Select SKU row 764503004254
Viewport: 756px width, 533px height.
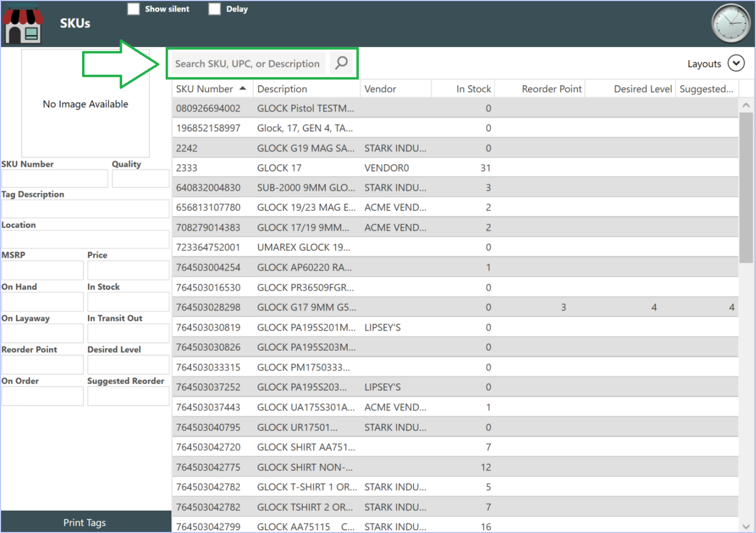tap(455, 268)
